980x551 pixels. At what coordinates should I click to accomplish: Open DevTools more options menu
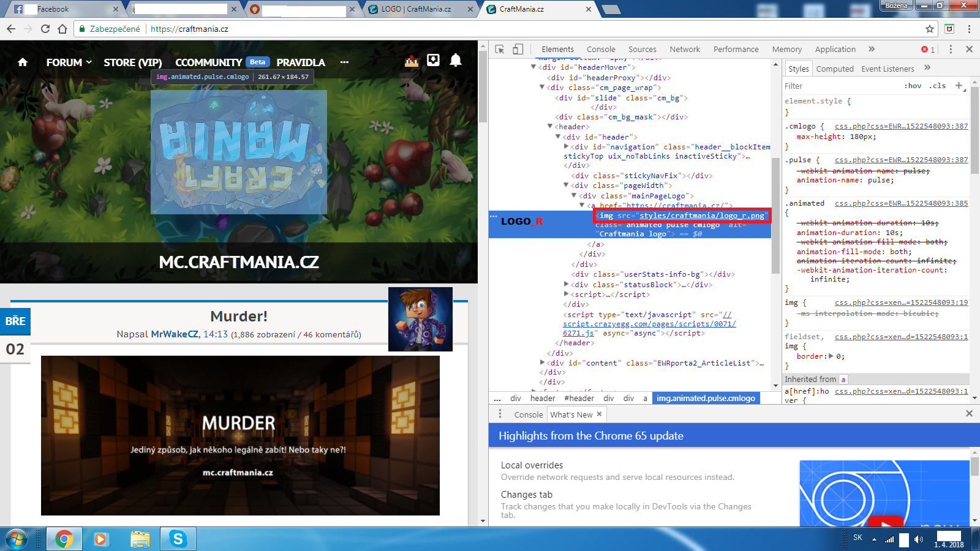click(x=951, y=49)
